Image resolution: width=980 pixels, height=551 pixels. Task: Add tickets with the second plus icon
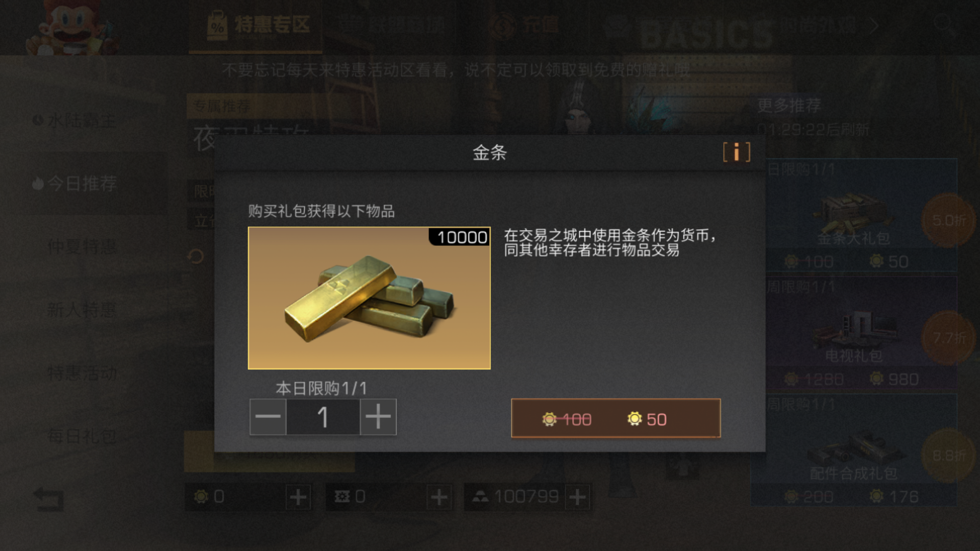[x=439, y=497]
